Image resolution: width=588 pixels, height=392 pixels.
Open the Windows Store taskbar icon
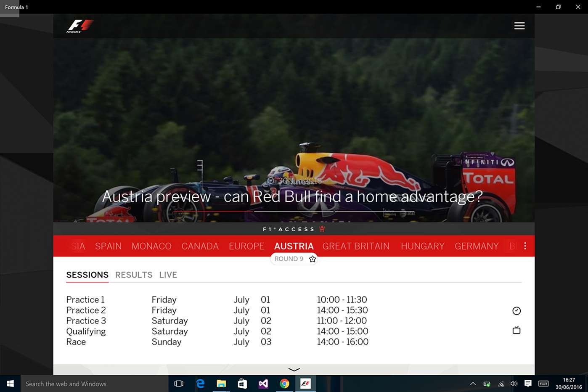pyautogui.click(x=242, y=384)
